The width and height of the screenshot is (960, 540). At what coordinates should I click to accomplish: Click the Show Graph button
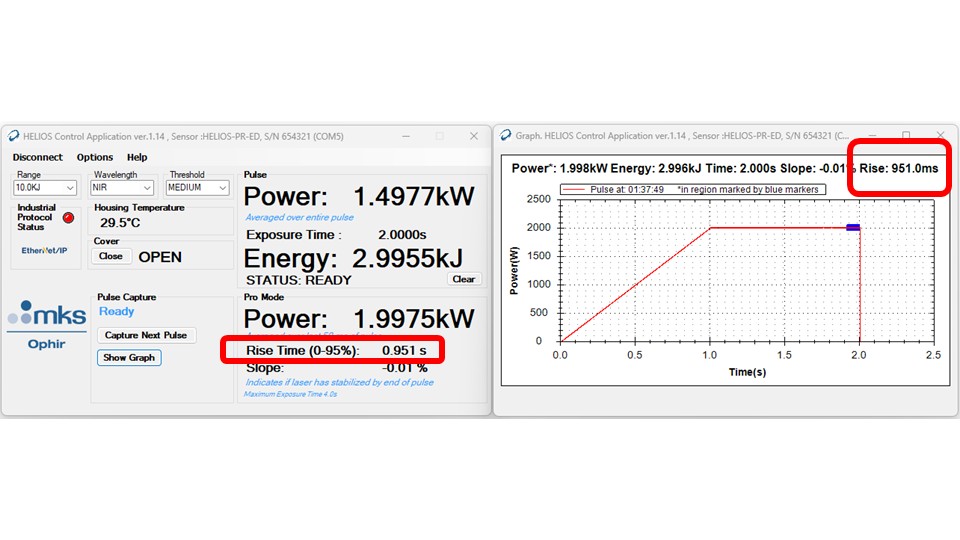click(129, 357)
